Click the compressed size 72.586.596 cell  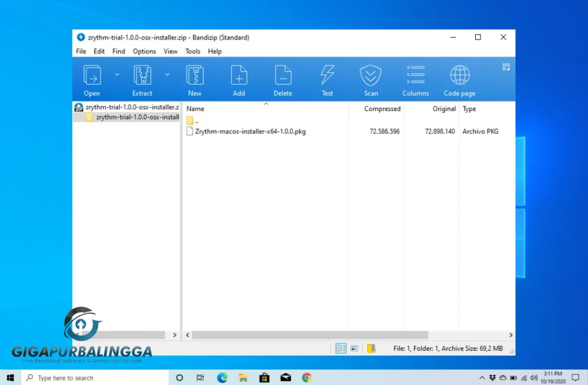384,131
